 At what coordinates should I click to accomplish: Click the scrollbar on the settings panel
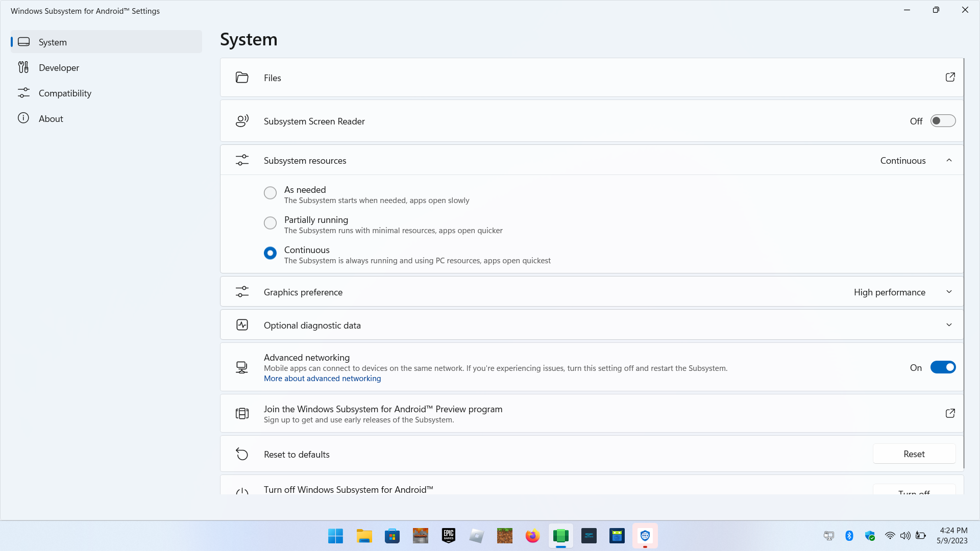tap(964, 263)
